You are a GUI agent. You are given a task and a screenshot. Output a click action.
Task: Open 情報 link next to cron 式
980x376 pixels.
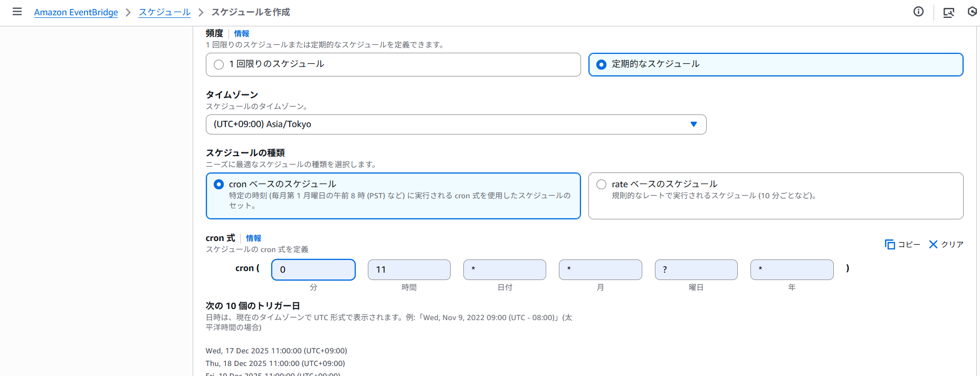click(253, 238)
